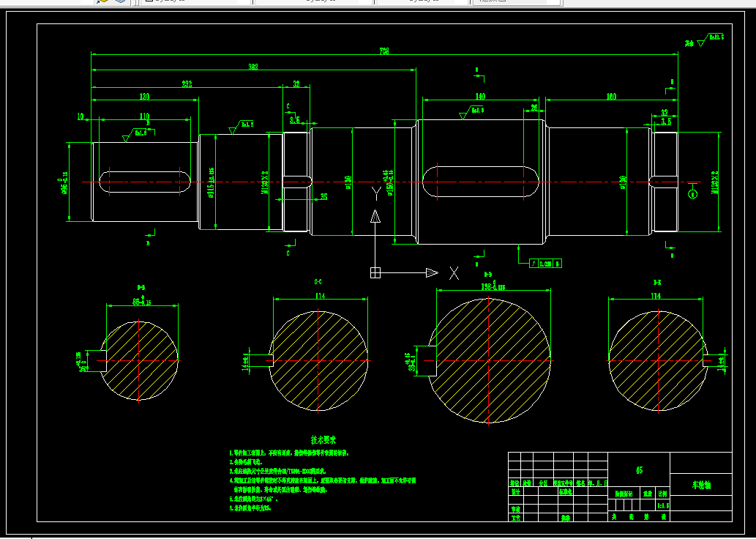Viewport: 756px width, 539px height.
Task: Select the 10 offset dimension text
Action: 81,116
